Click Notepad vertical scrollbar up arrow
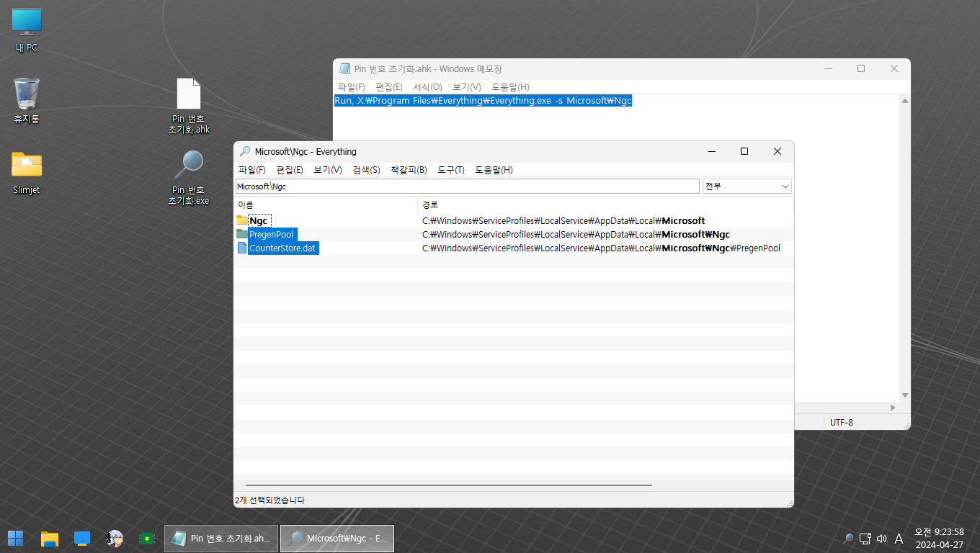The height and width of the screenshot is (553, 980). tap(905, 101)
